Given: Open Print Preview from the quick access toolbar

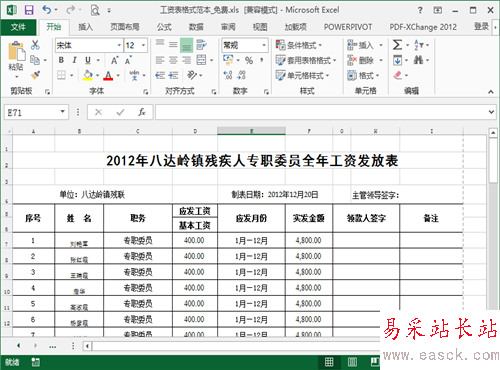Looking at the screenshot, I should tap(95, 10).
